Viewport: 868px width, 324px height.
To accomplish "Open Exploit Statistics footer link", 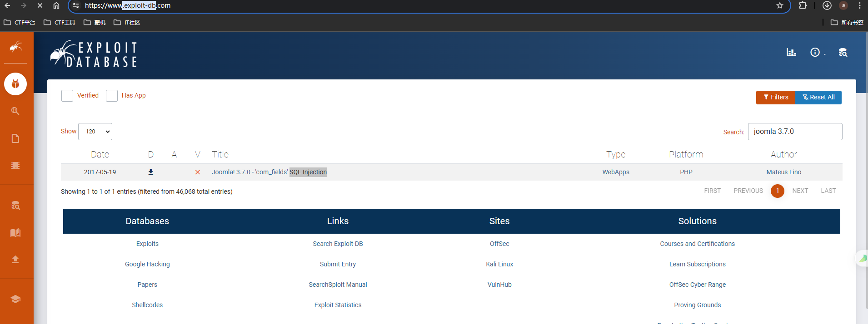I will point(338,305).
